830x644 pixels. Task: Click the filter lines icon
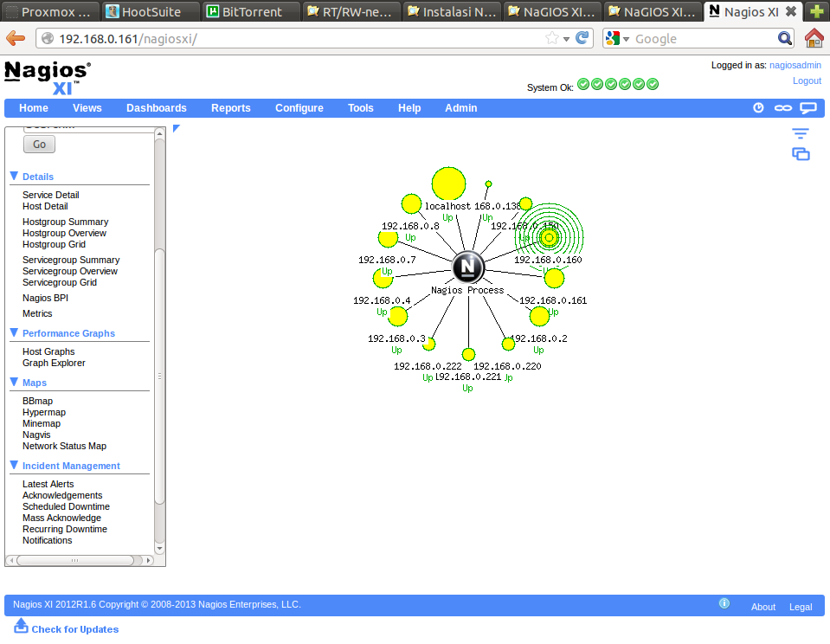[x=801, y=133]
